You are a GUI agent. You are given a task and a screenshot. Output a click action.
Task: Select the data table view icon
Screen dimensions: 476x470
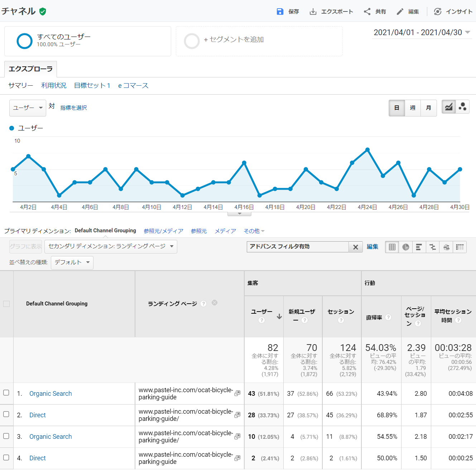pos(392,247)
